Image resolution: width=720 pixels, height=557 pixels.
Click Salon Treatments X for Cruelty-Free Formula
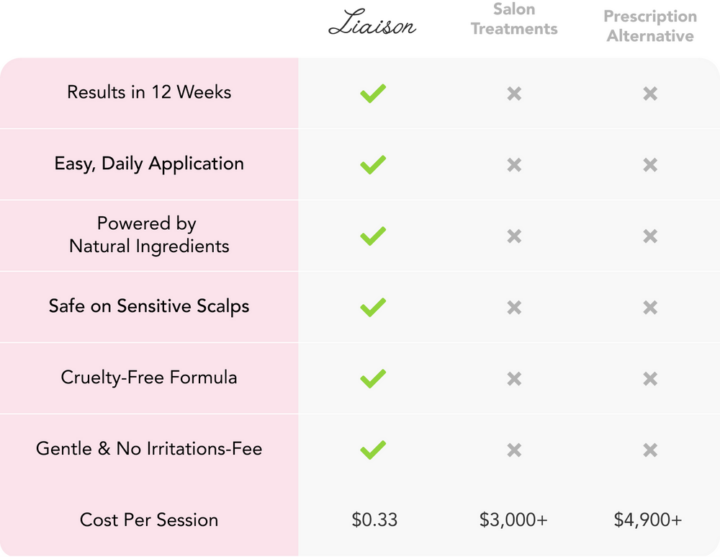pyautogui.click(x=514, y=378)
